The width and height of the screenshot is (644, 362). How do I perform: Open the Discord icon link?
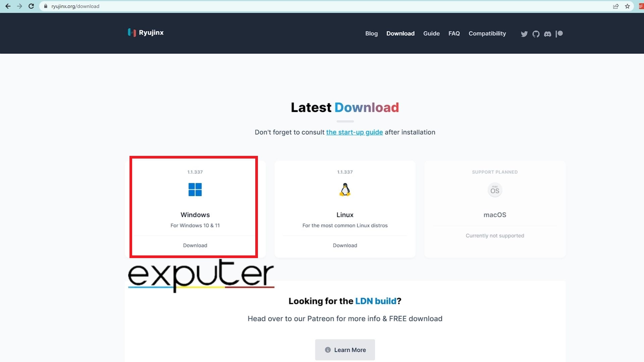pyautogui.click(x=547, y=34)
